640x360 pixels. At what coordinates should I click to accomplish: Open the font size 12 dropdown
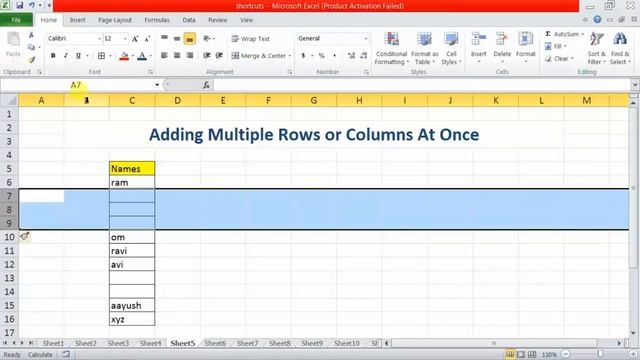125,39
